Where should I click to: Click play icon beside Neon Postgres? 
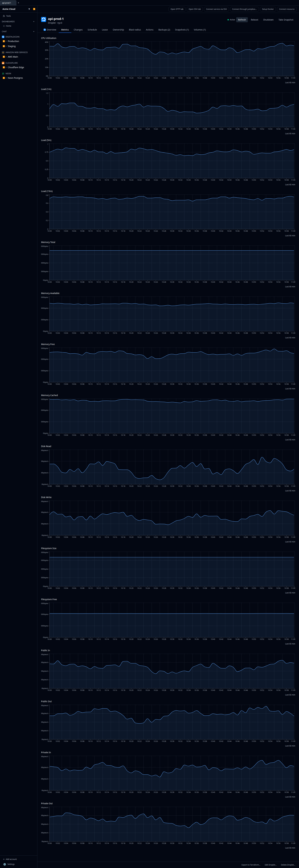pos(4,78)
